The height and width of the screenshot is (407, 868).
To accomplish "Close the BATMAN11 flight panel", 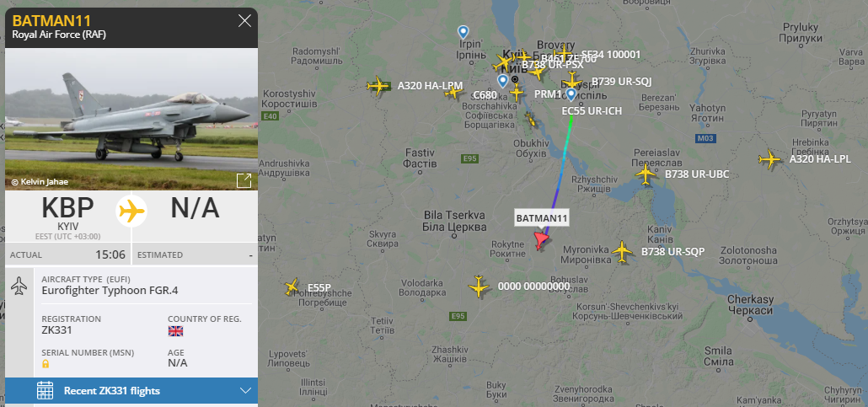I will click(244, 21).
